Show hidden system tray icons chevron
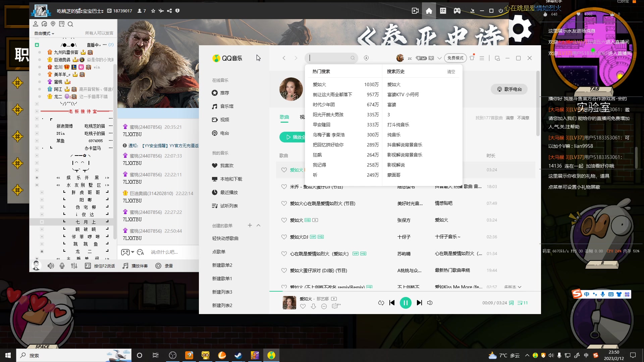 coord(527,355)
